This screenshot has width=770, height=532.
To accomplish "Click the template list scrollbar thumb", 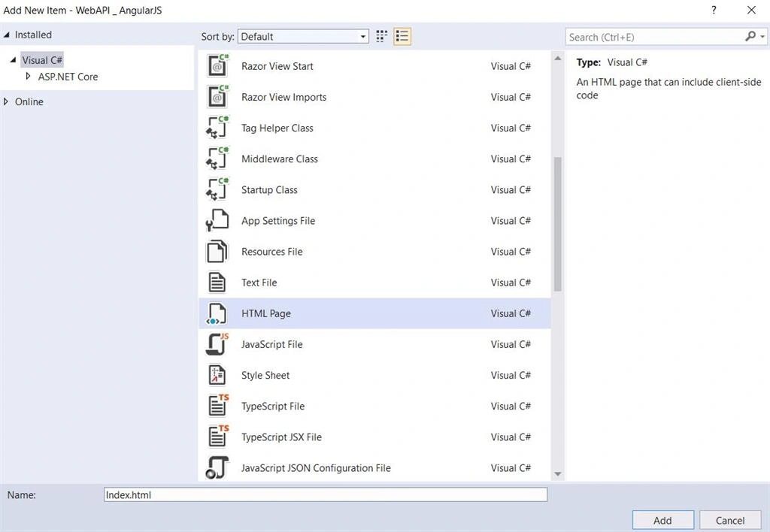I will (x=557, y=224).
